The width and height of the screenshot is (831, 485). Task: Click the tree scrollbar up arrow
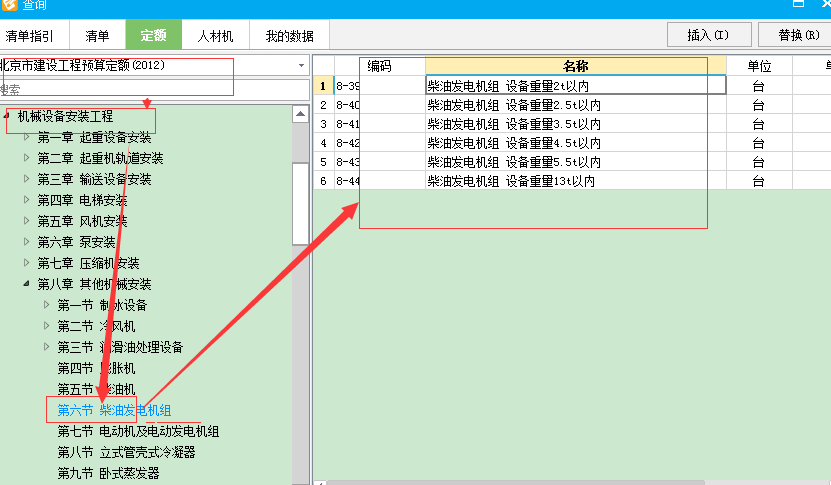click(300, 113)
